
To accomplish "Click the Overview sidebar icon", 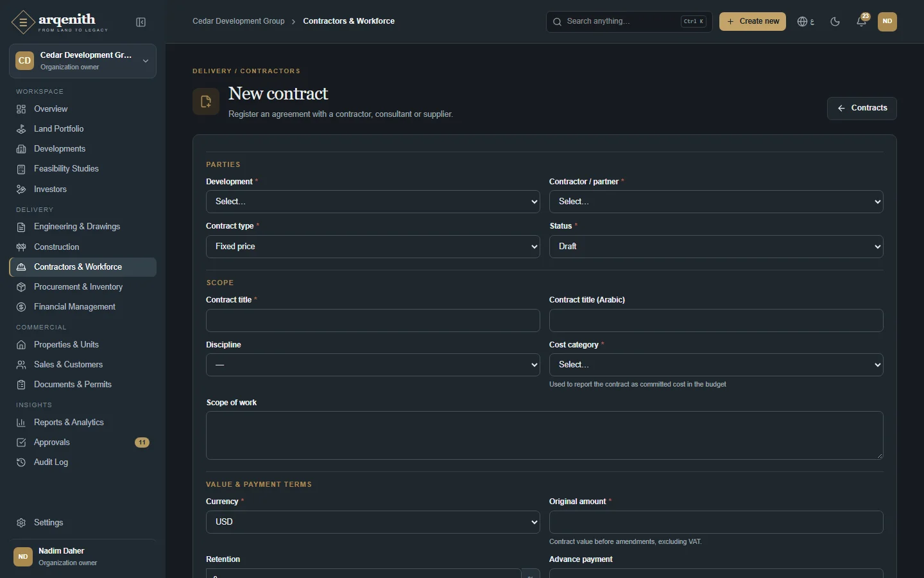I will [21, 109].
